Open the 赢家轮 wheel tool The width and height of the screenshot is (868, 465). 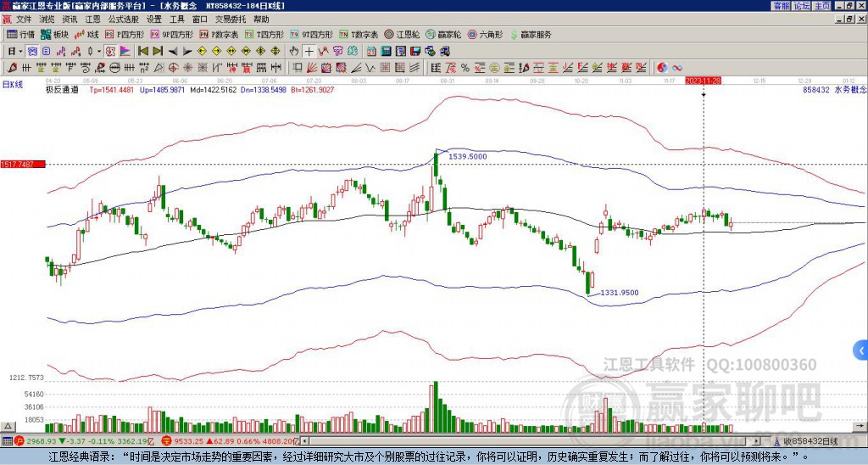[x=443, y=34]
